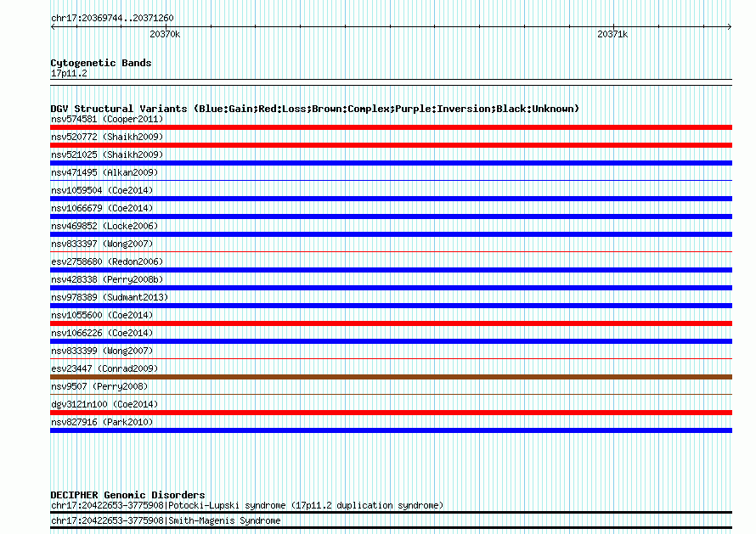Image resolution: width=756 pixels, height=534 pixels.
Task: Click the nsv833397 (Wong2007) label
Action: 102,244
